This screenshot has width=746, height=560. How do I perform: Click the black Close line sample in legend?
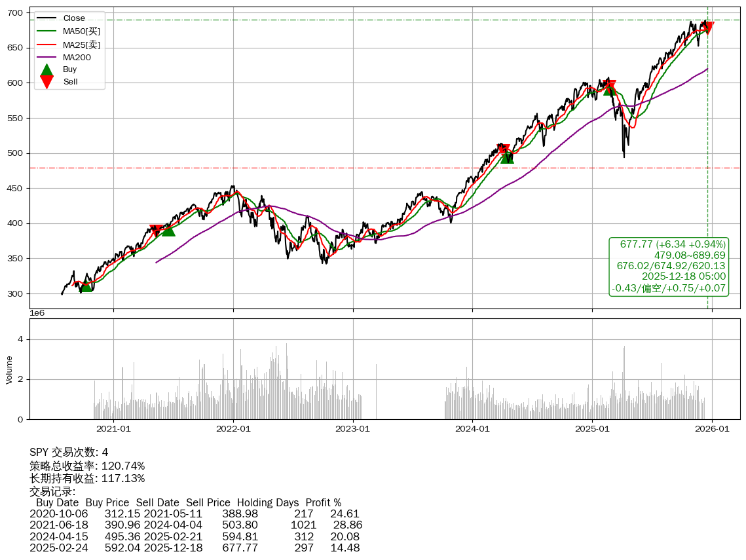tap(47, 18)
